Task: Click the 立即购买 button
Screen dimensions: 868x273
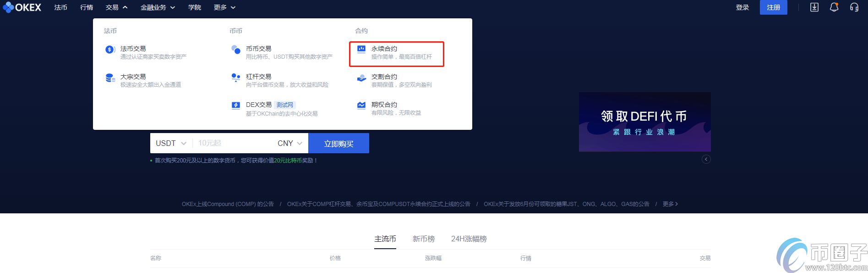Action: coord(338,144)
